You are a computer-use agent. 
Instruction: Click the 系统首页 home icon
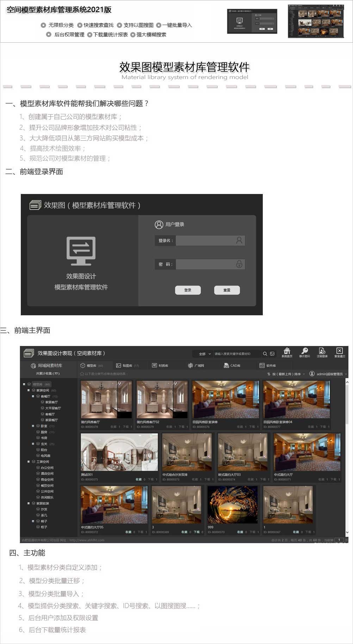coord(287,351)
